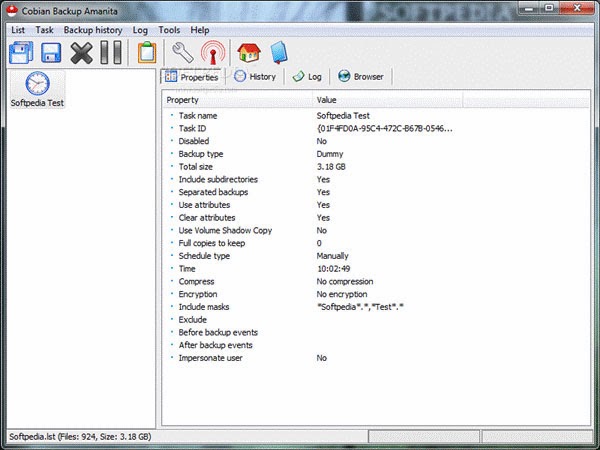Switch to the History tab
The width and height of the screenshot is (600, 450).
(255, 77)
